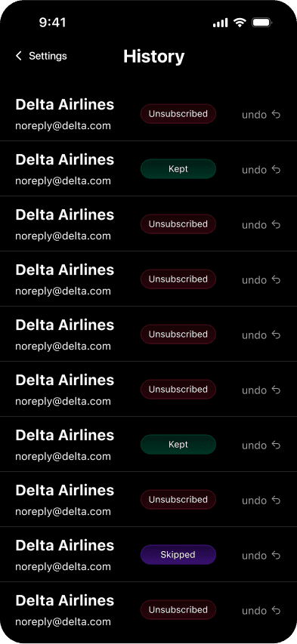Screen dimensions: 297x644
Task: Click undo arrow icon in first row
Action: pos(276,115)
